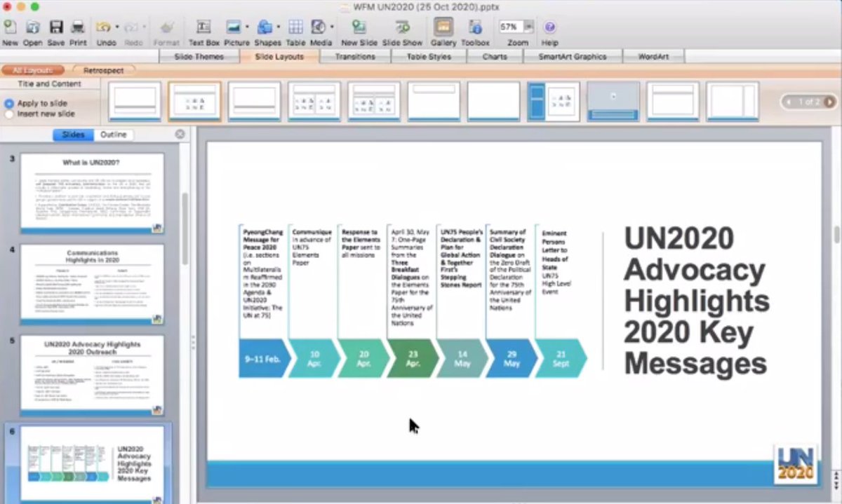This screenshot has height=504, width=842.
Task: Choose the first layout thumbnail in gallery
Action: [135, 102]
